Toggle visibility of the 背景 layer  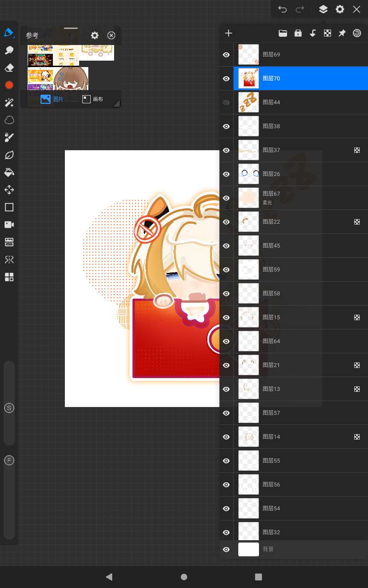(226, 549)
